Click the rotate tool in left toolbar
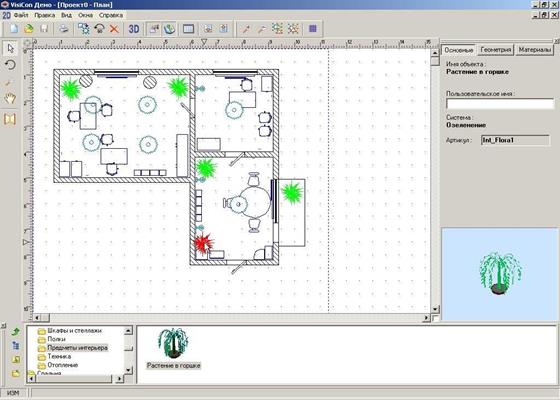The image size is (560, 400). [x=10, y=65]
